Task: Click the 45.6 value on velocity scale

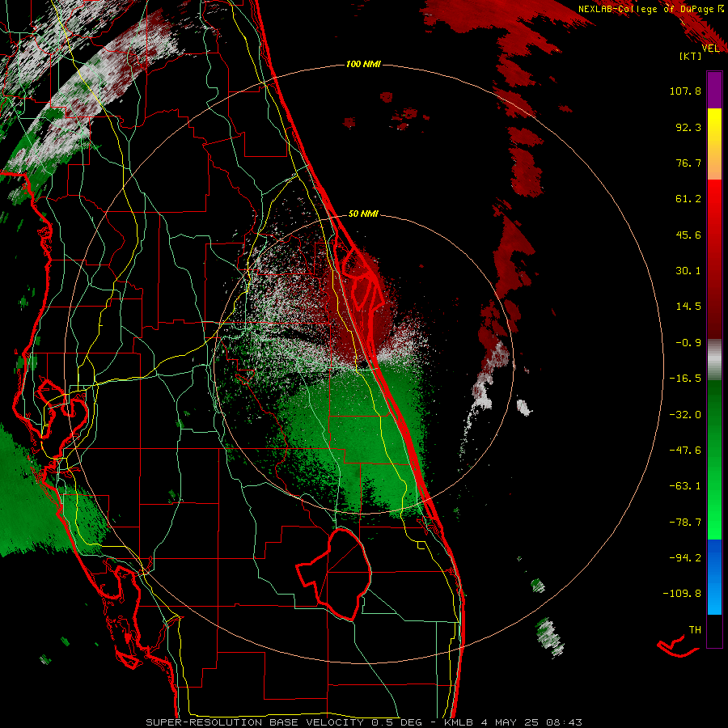Action: click(x=688, y=235)
